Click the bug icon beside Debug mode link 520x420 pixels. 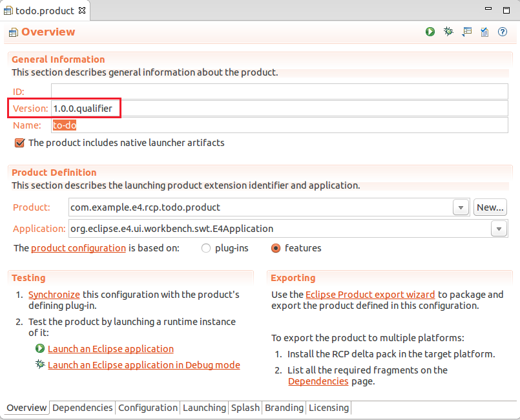click(40, 364)
